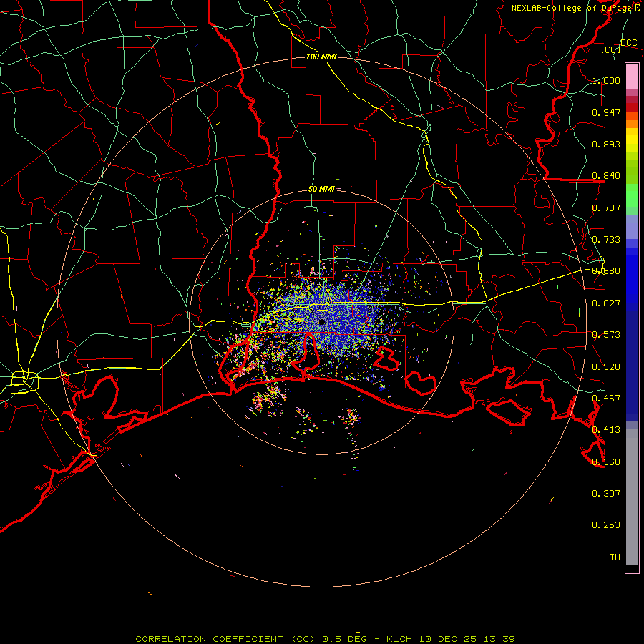The width and height of the screenshot is (644, 644).
Task: Click the KLCH radar site center dot
Action: click(321, 322)
